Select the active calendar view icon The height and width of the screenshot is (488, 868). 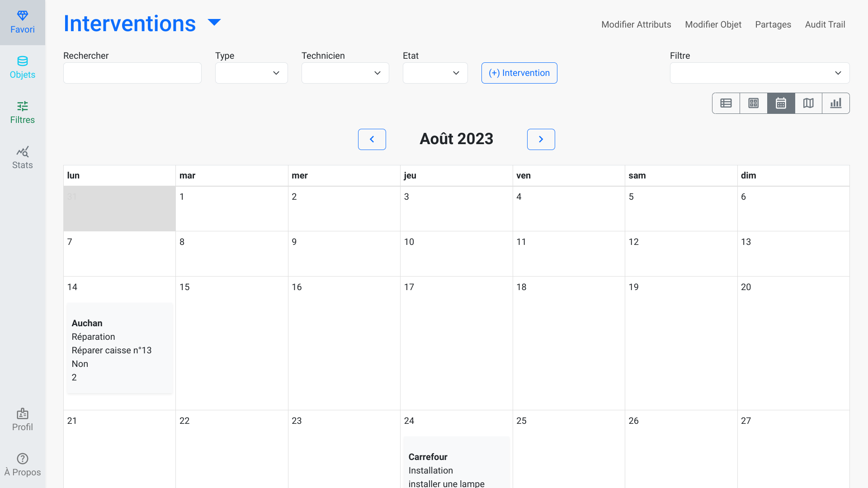coord(781,103)
